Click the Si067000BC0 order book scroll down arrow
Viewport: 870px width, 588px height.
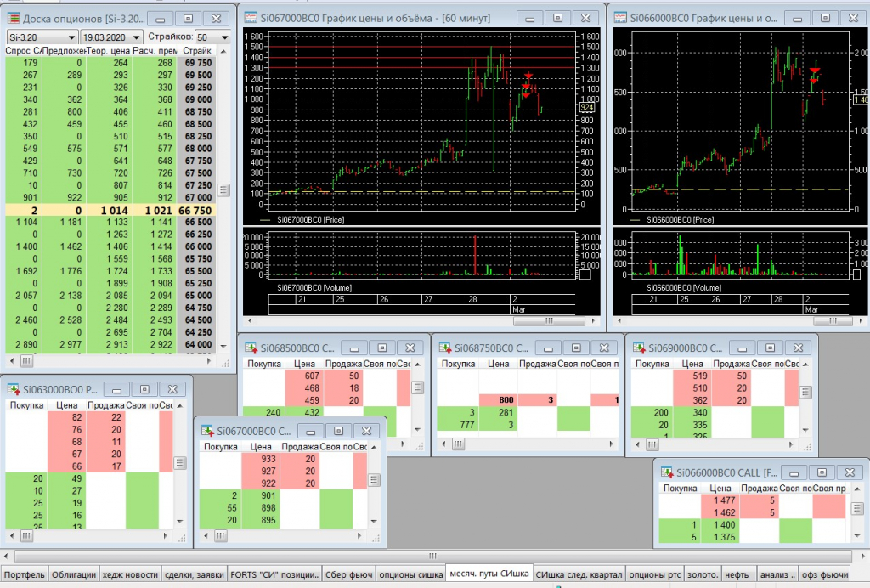tap(374, 521)
